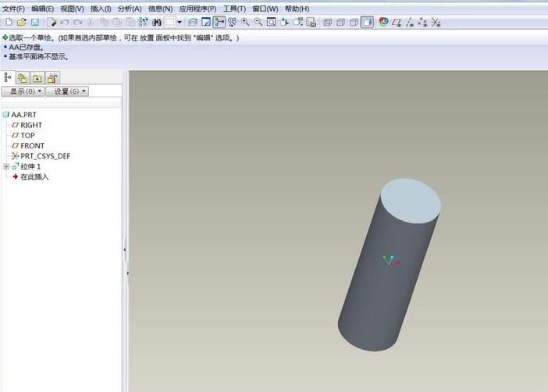Select PRT_CSYS_DEF coordinate system item
Screen dimensions: 548x392
(x=44, y=156)
